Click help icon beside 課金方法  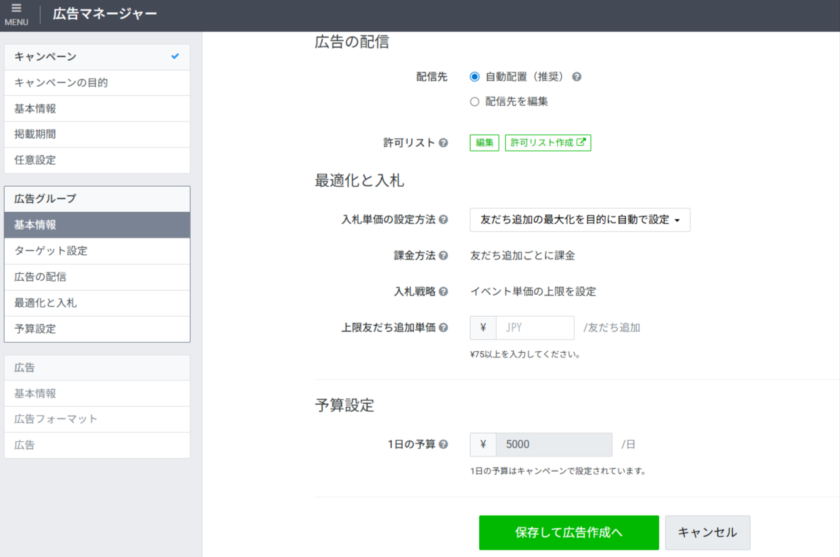443,256
